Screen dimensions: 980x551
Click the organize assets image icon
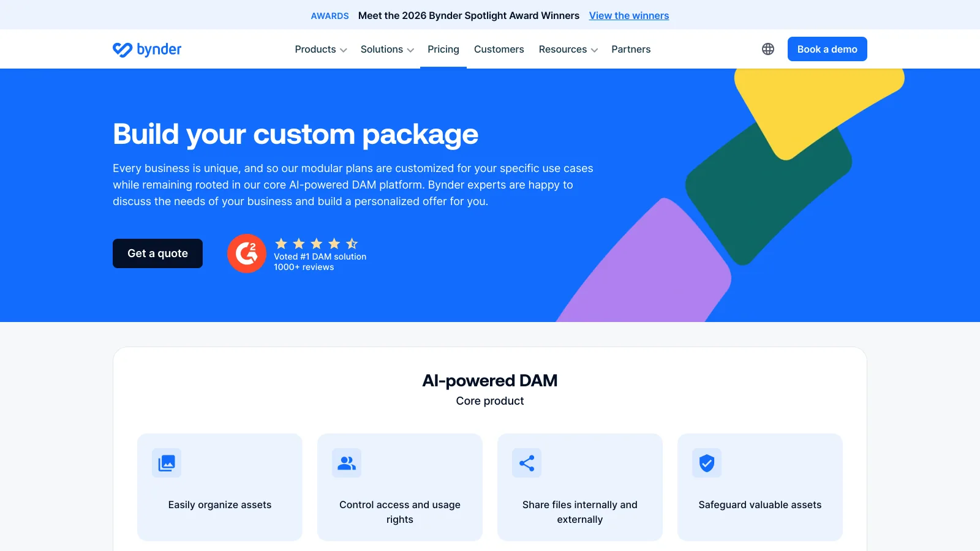(x=167, y=463)
